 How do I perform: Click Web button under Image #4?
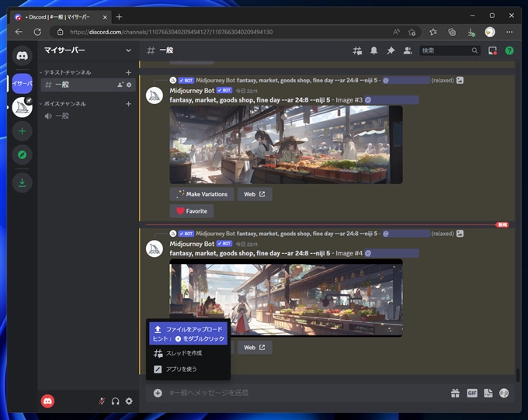[x=255, y=348]
